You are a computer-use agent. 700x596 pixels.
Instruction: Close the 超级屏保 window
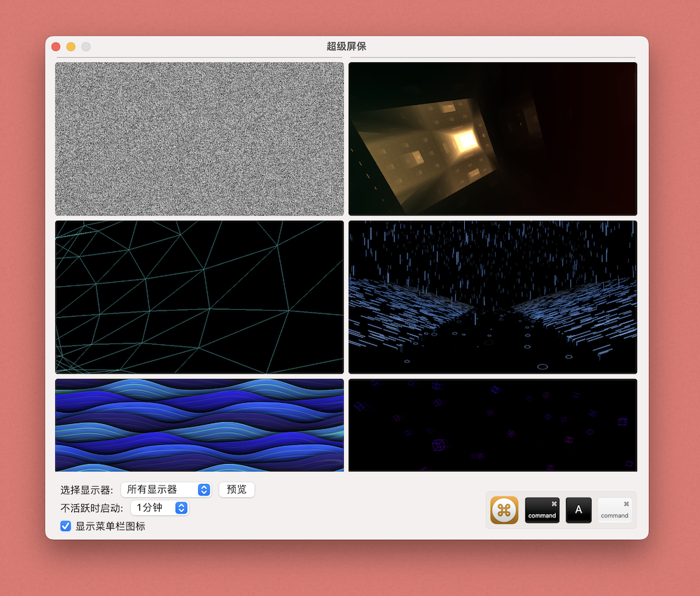(56, 47)
